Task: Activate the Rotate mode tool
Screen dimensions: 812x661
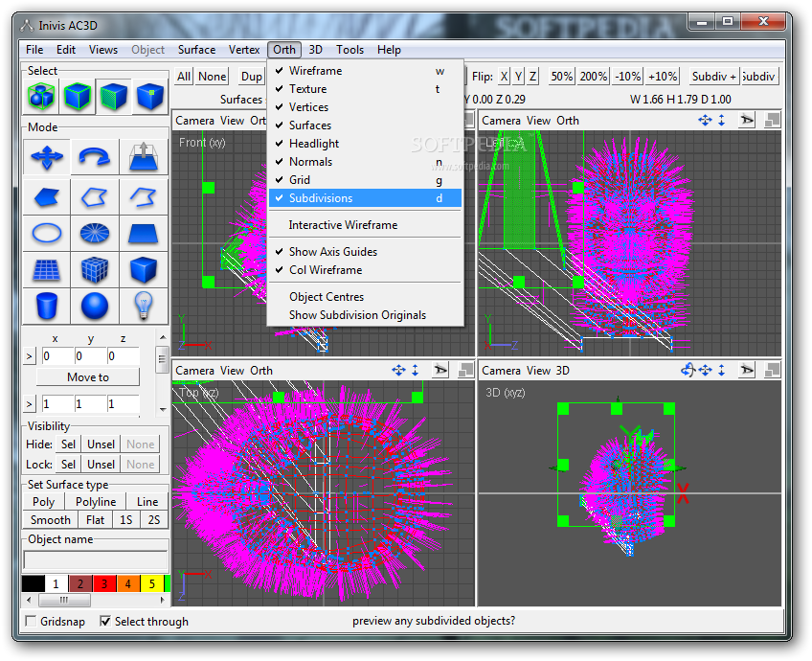Action: pyautogui.click(x=95, y=156)
